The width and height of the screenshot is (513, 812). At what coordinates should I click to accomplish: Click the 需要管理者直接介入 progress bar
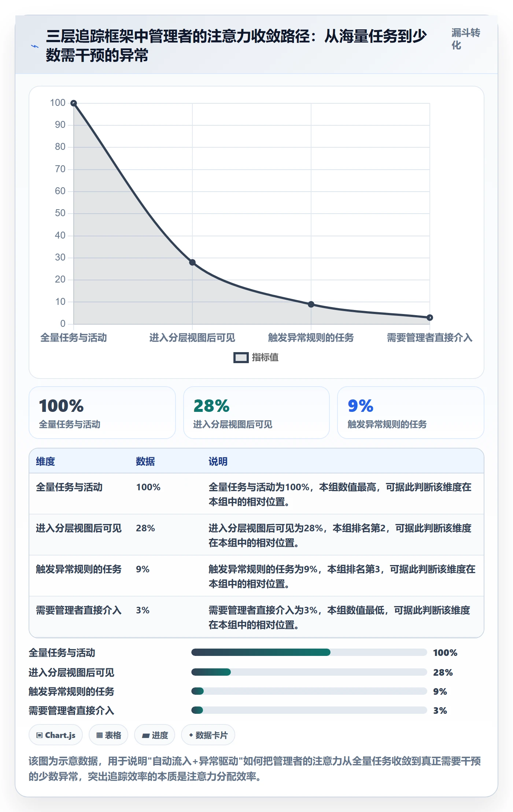[x=309, y=710]
